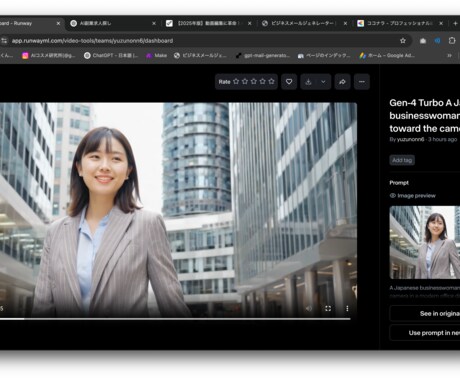Click the Add tag button
This screenshot has height=380, width=460.
[402, 160]
